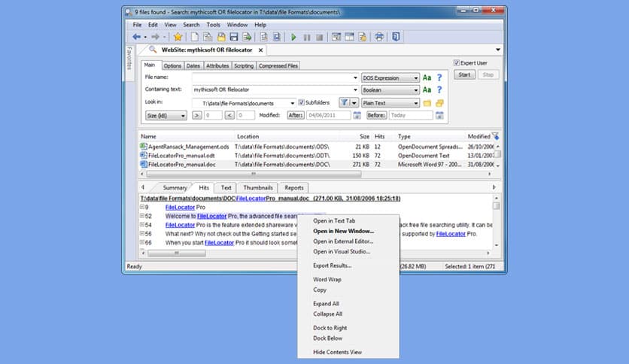Click AgentRansack_Management.ods file icon

[144, 147]
